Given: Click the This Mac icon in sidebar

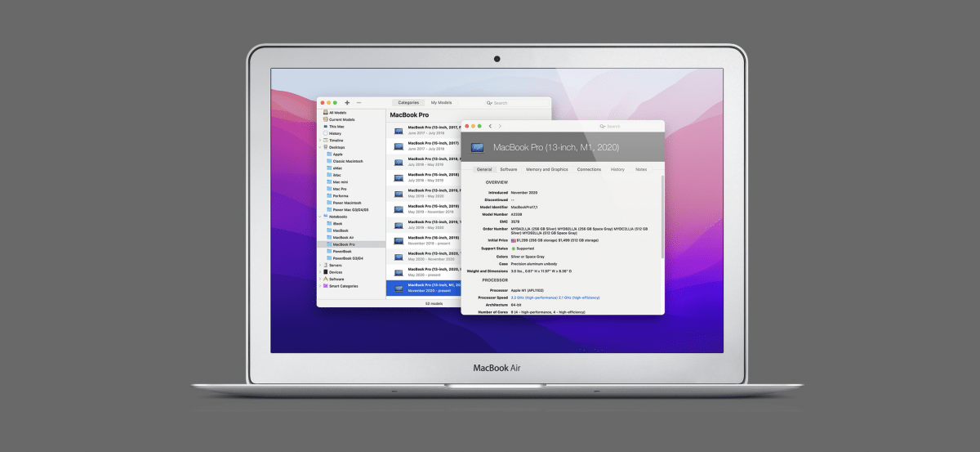Looking at the screenshot, I should 326,127.
